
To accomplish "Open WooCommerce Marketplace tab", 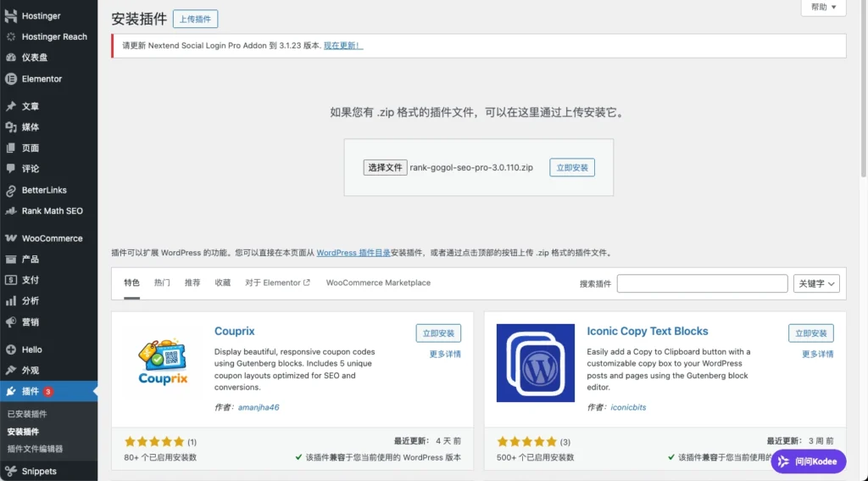I will [x=378, y=282].
